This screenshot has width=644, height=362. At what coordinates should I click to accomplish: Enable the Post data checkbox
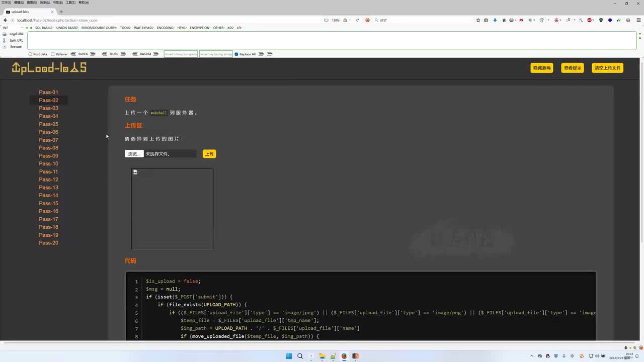[30, 54]
